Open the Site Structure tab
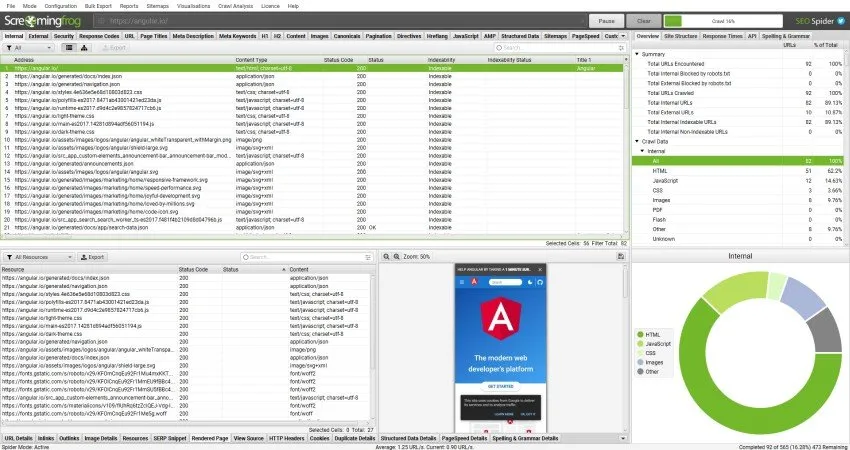Viewport: 850px width, 450px height. (679, 35)
